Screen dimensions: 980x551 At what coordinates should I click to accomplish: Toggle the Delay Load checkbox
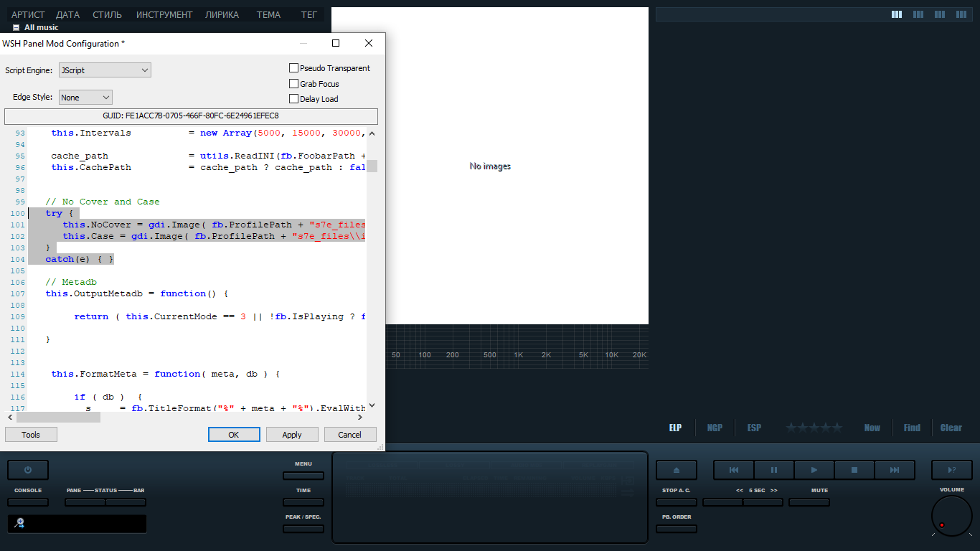pyautogui.click(x=293, y=99)
